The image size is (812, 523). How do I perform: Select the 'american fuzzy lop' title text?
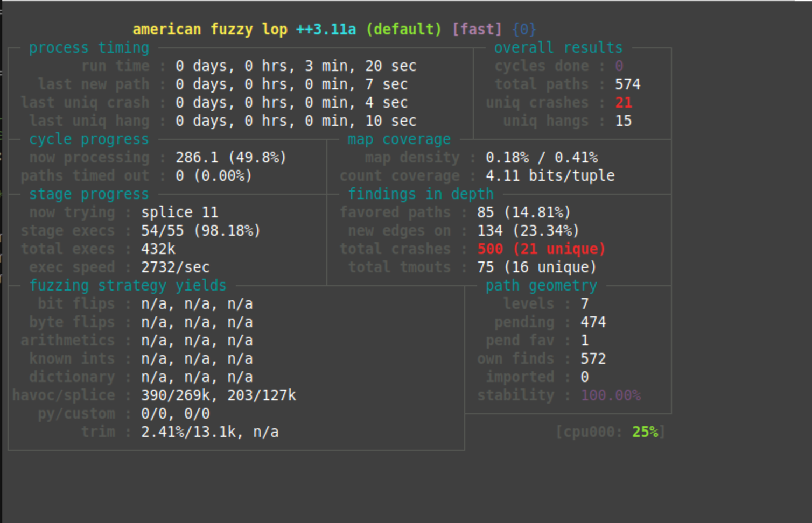[210, 29]
